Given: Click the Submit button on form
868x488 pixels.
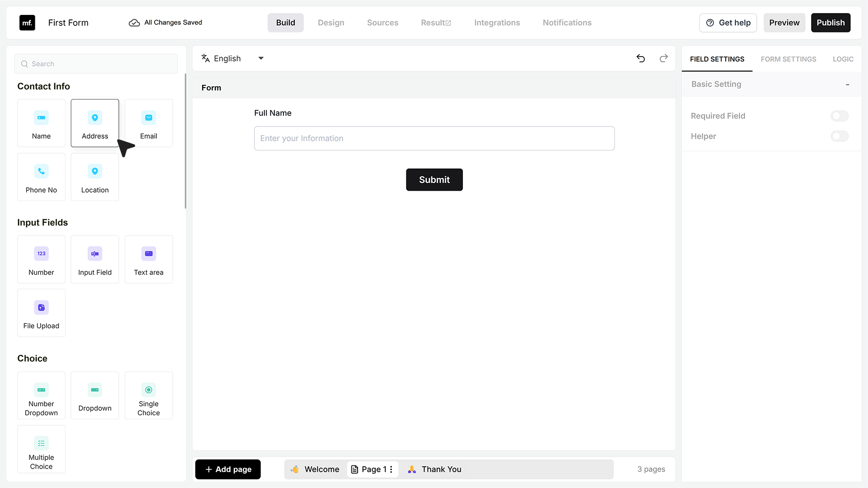Looking at the screenshot, I should pos(434,180).
